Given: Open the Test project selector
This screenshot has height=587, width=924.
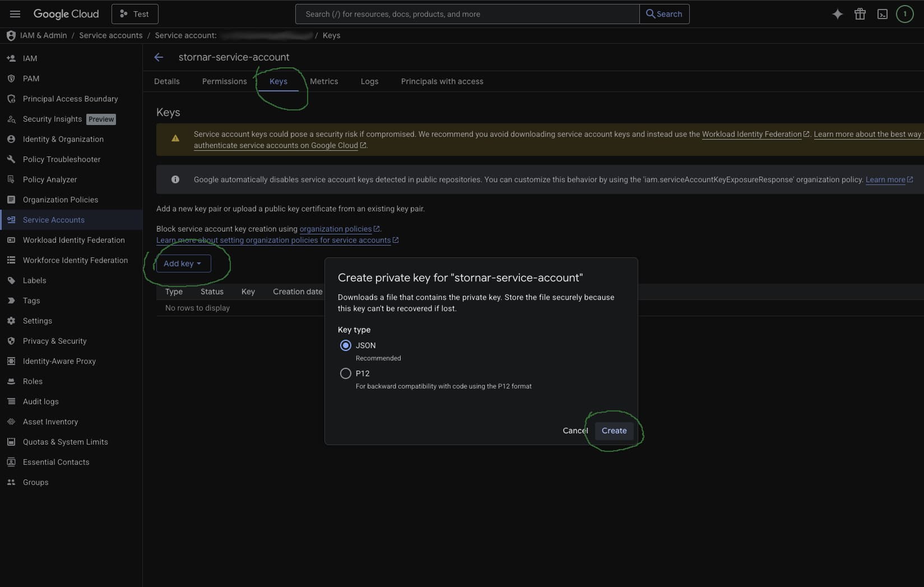Looking at the screenshot, I should [x=134, y=14].
